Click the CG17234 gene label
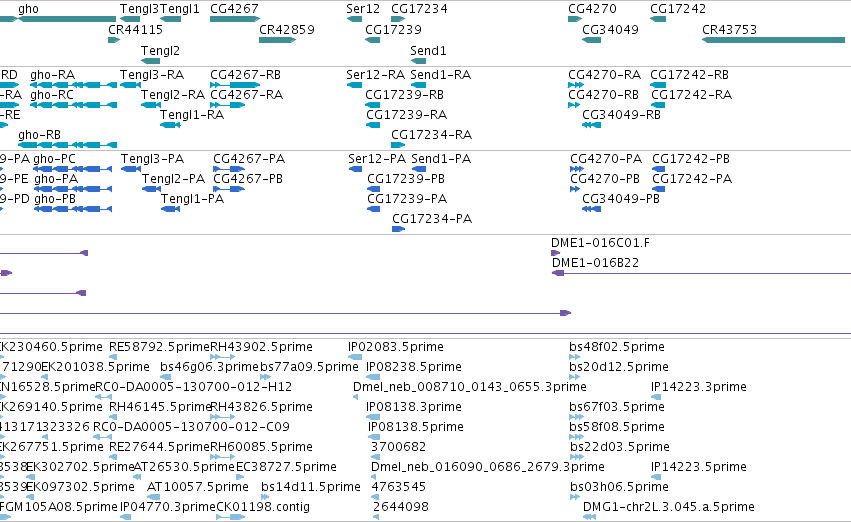Screen dimensions: 851x522 point(419,9)
